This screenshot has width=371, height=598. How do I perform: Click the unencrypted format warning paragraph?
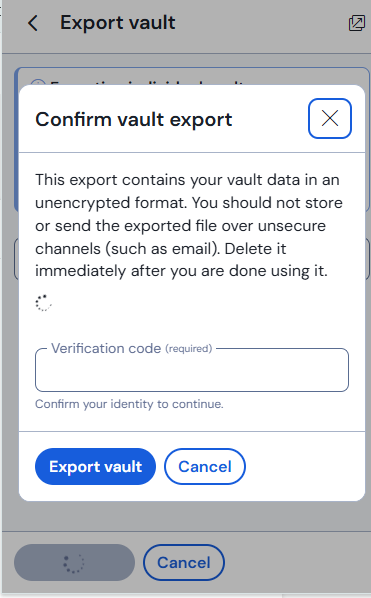[x=189, y=226]
